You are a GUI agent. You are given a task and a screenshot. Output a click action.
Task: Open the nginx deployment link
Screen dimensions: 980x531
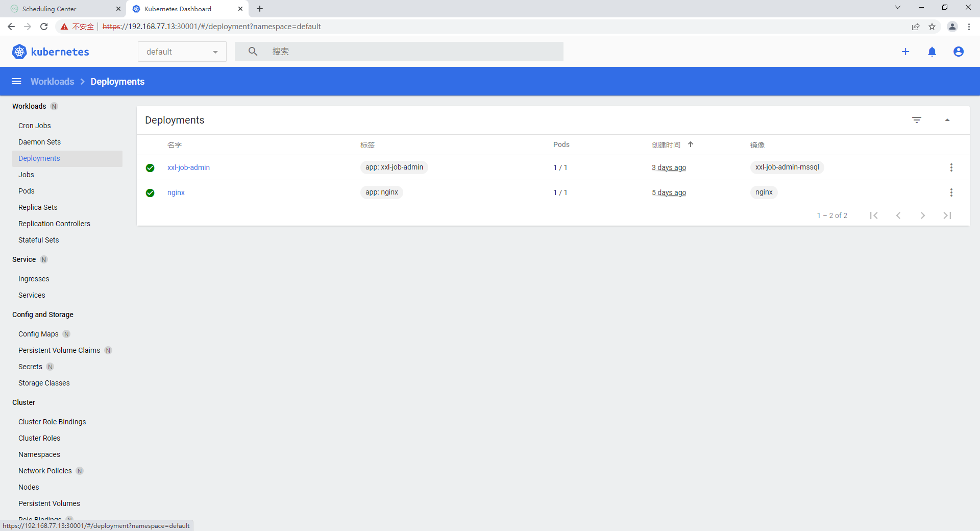[176, 192]
